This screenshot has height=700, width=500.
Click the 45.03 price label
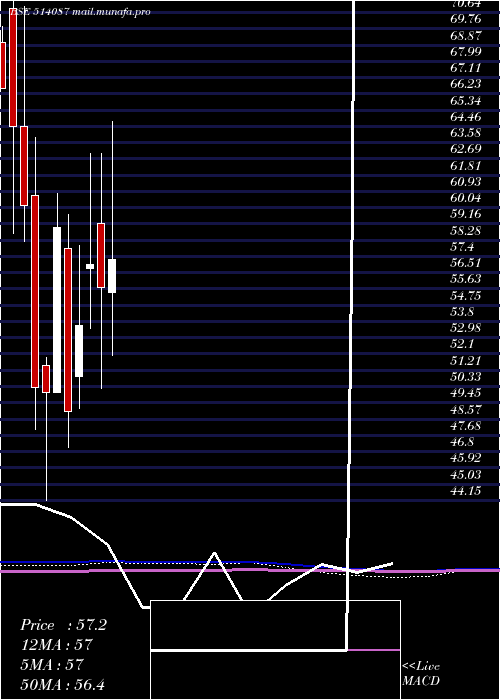(466, 474)
